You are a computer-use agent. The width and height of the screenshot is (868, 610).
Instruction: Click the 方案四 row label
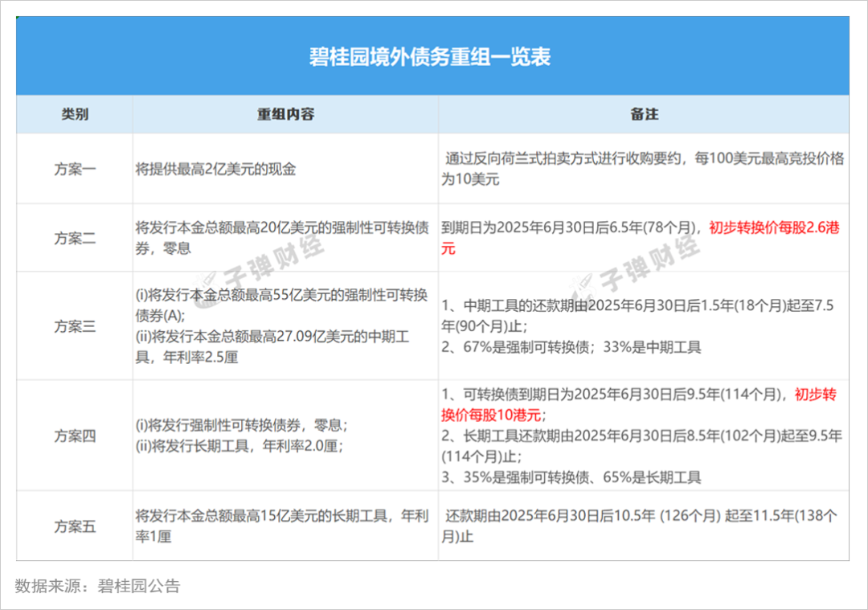73,436
